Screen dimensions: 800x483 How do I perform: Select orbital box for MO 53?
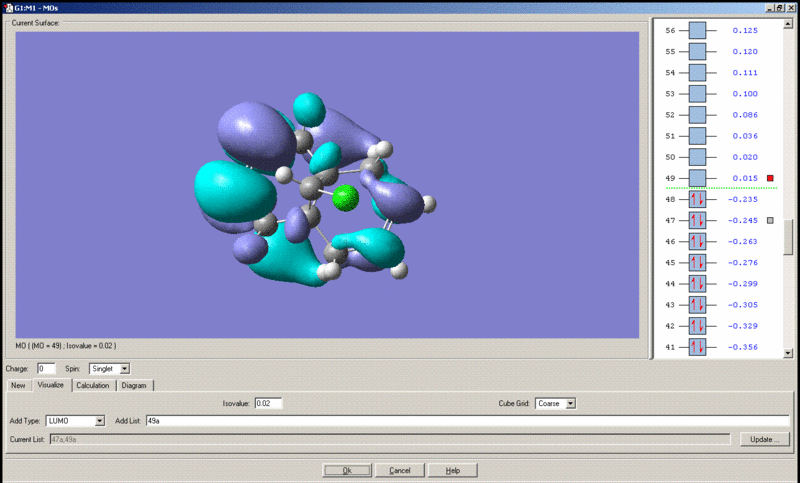(x=697, y=94)
